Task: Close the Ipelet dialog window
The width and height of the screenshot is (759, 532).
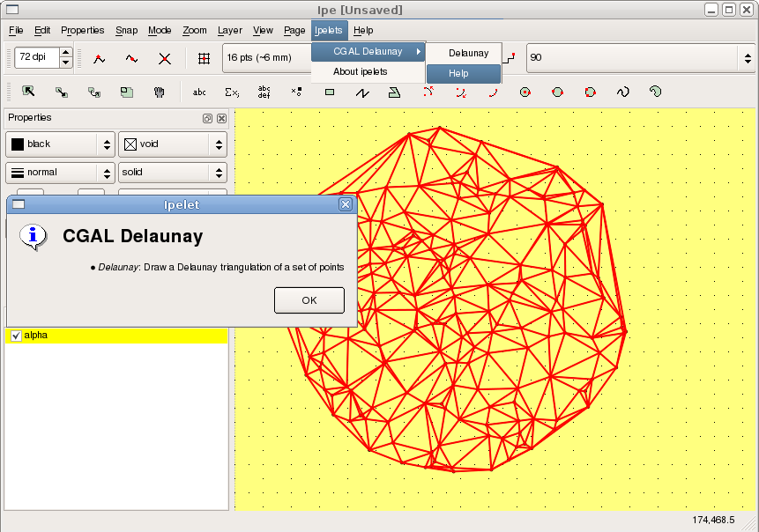Action: point(346,204)
